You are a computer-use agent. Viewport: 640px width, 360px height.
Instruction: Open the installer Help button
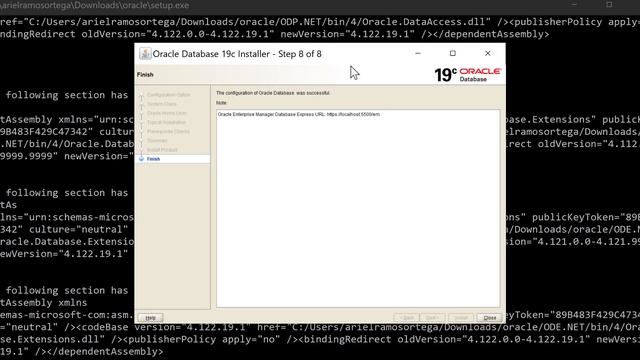pyautogui.click(x=151, y=318)
